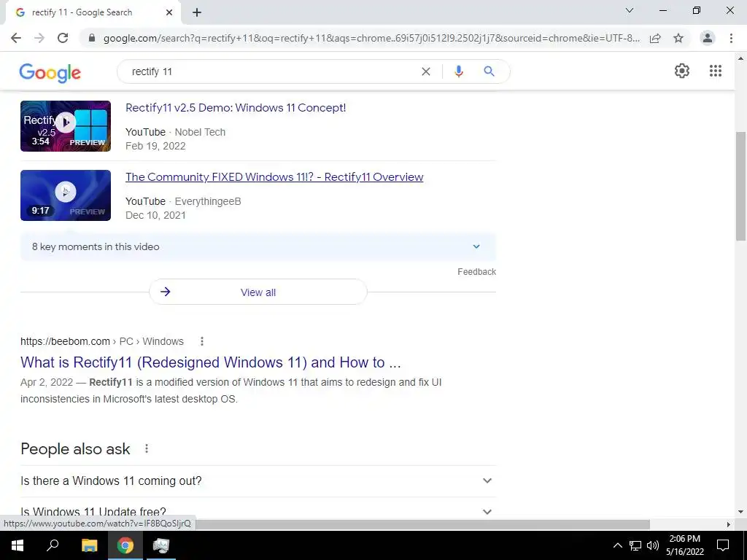Bookmark this page with the star icon

678,38
